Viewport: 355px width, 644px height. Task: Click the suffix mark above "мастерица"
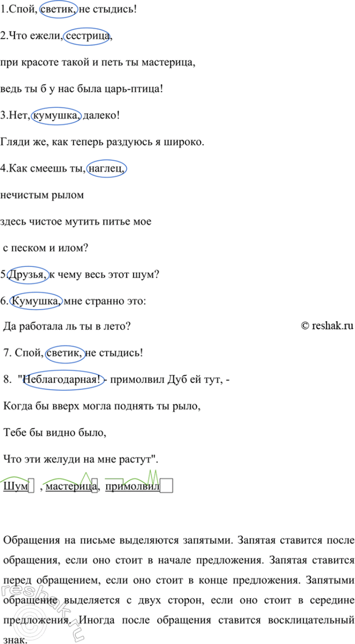click(x=86, y=476)
